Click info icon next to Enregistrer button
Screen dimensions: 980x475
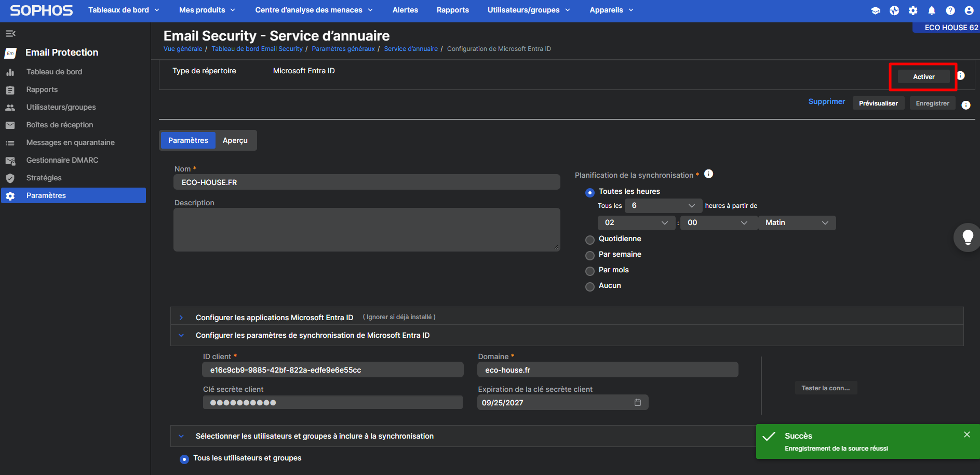click(966, 105)
